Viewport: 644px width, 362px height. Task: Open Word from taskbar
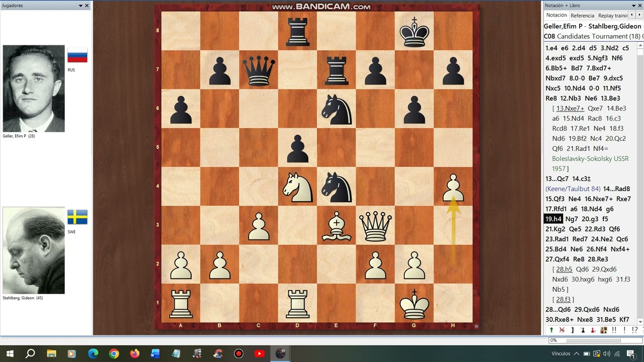155,353
